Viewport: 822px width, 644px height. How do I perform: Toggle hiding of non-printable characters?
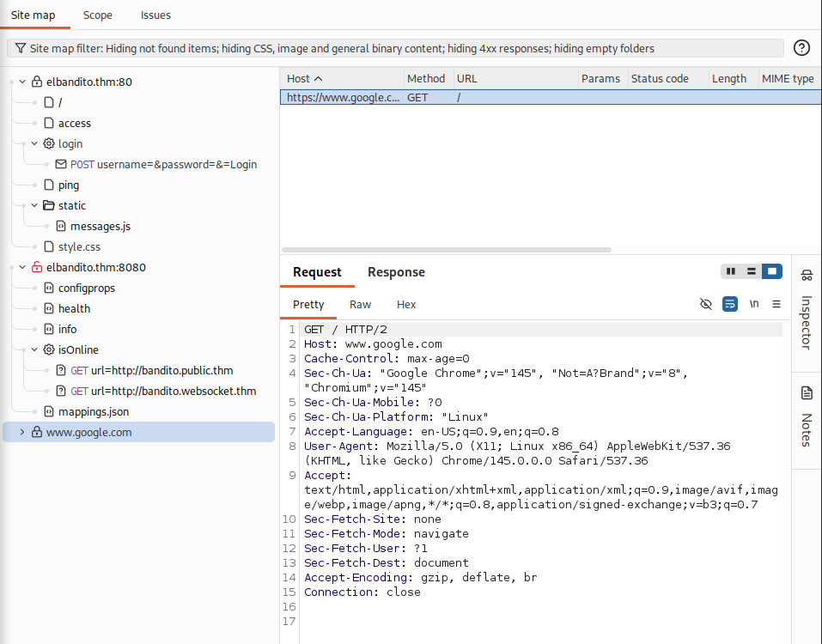tap(706, 304)
